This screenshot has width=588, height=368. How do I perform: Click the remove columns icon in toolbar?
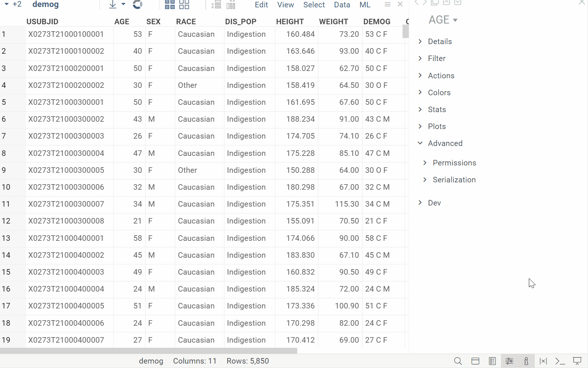tap(231, 4)
